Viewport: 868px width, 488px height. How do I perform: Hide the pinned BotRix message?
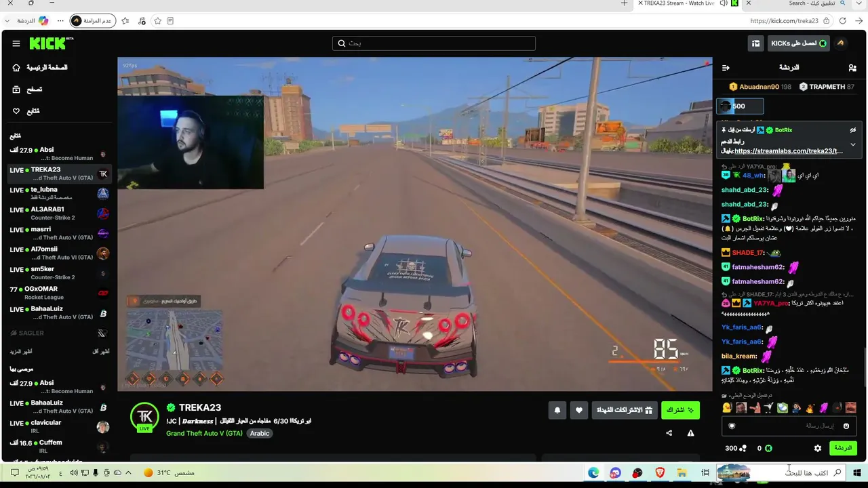point(853,130)
